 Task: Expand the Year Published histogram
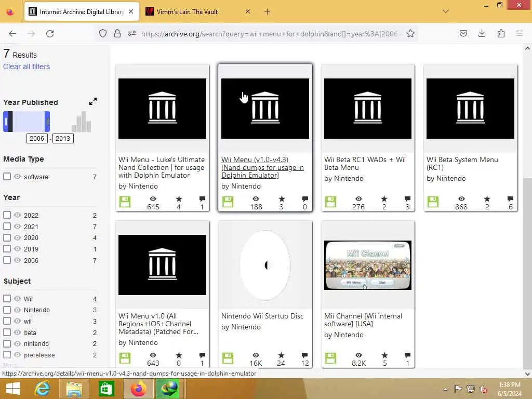(x=93, y=101)
